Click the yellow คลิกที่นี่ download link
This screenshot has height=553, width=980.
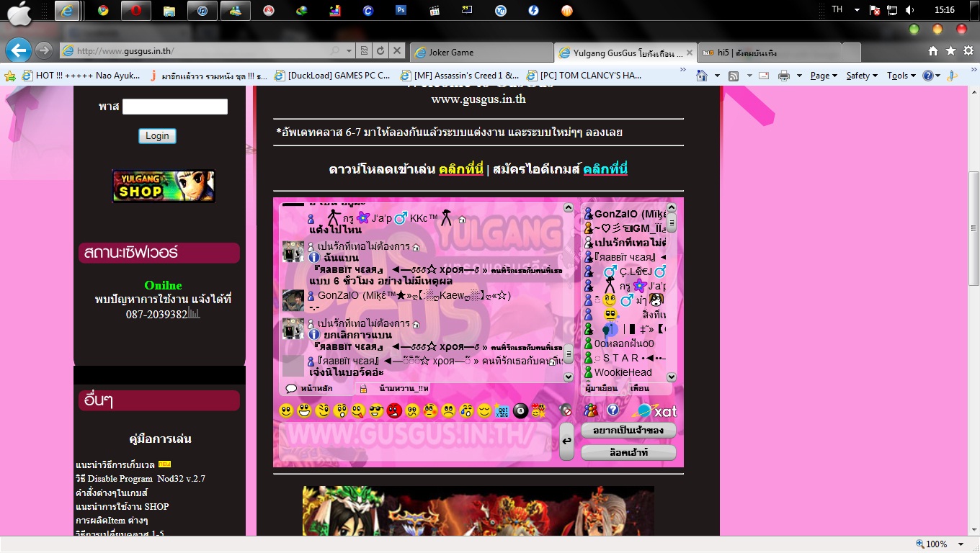461,169
